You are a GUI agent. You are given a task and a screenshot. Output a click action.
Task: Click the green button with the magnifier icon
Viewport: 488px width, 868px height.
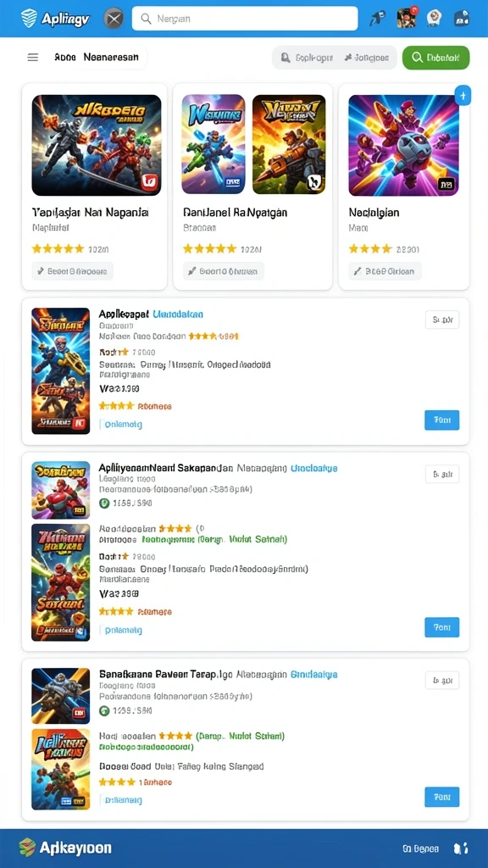coord(436,58)
